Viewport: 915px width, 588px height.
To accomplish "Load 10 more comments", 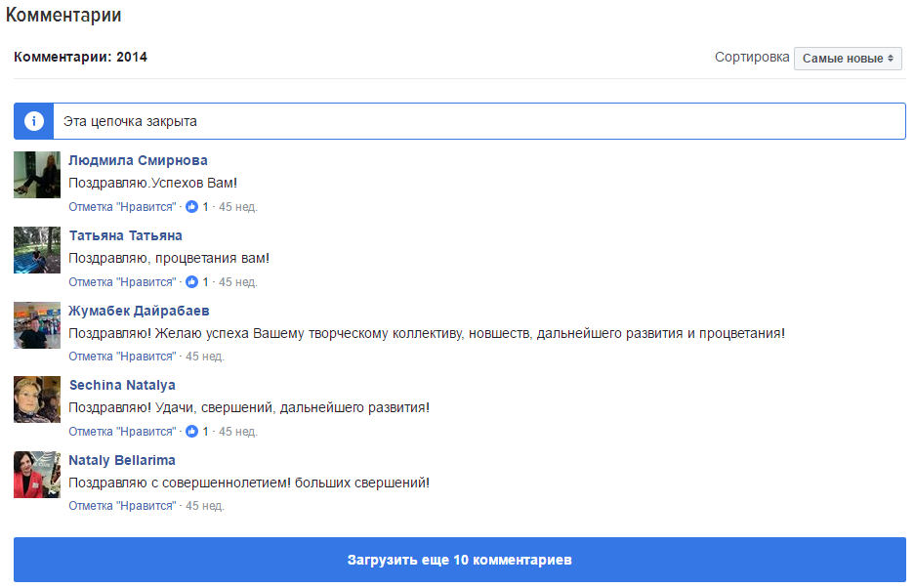I will [459, 561].
